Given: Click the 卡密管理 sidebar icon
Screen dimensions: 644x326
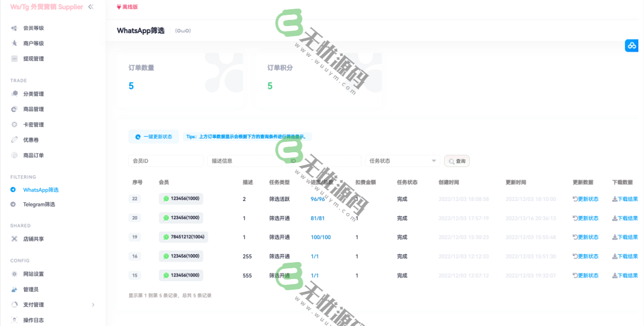Looking at the screenshot, I should 15,124.
